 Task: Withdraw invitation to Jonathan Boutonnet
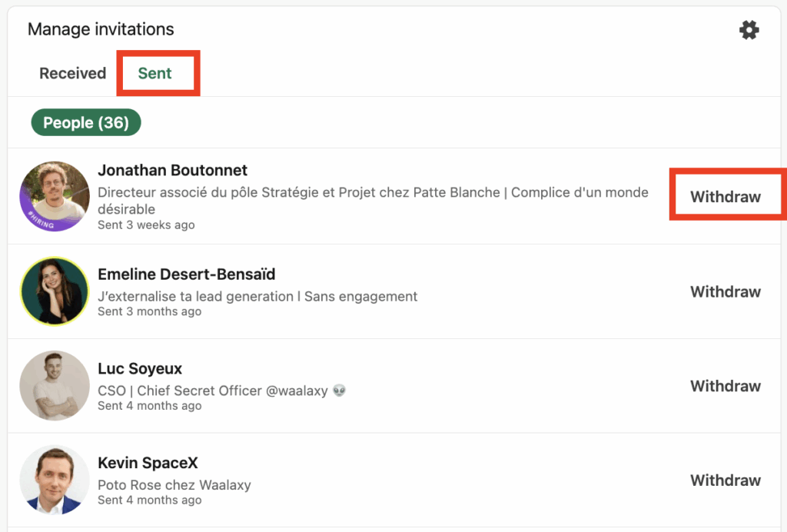[725, 197]
